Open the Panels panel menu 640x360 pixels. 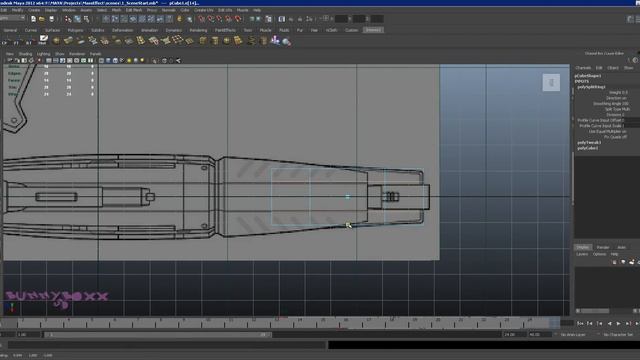(x=95, y=54)
